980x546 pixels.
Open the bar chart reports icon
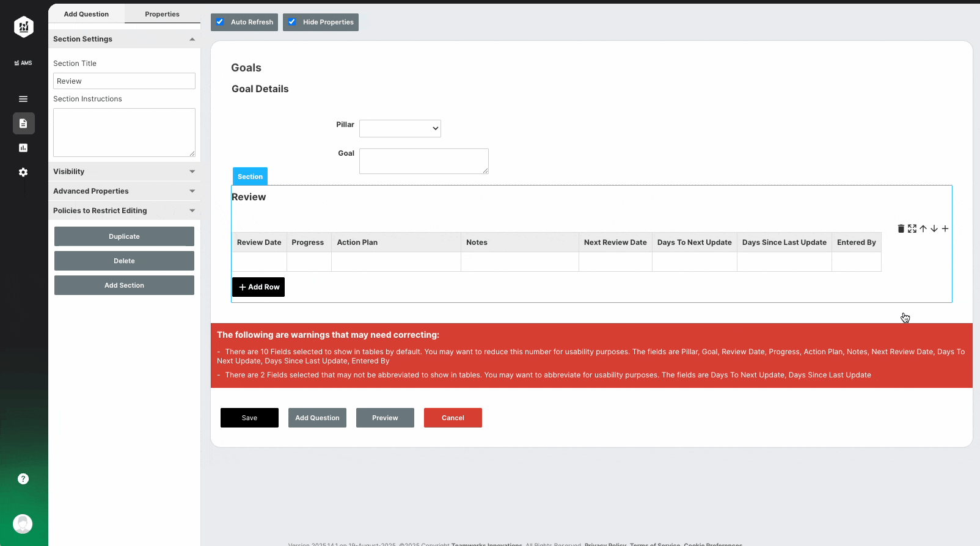(x=23, y=148)
